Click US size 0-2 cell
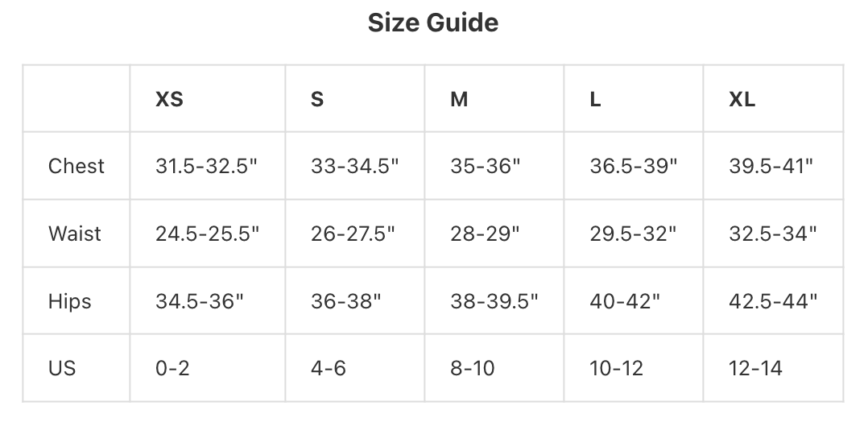Image resolution: width=868 pixels, height=422 pixels. [x=173, y=368]
